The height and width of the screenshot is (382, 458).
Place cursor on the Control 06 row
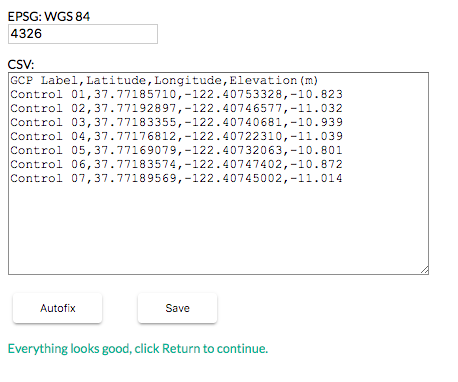176,164
